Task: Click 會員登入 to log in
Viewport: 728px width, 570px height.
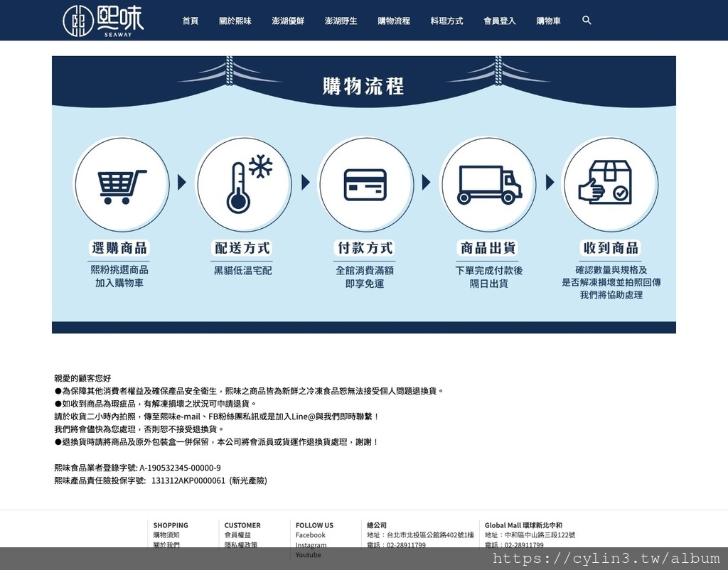Action: [500, 21]
